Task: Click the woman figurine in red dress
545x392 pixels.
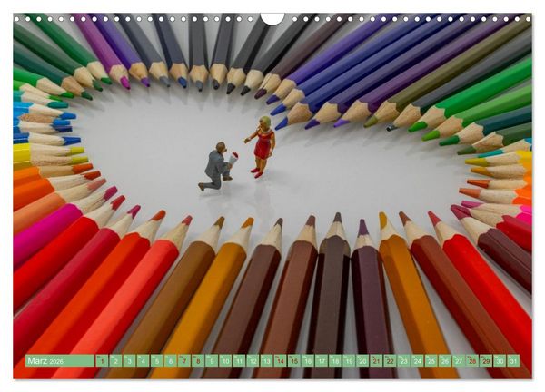Action: coord(262,147)
